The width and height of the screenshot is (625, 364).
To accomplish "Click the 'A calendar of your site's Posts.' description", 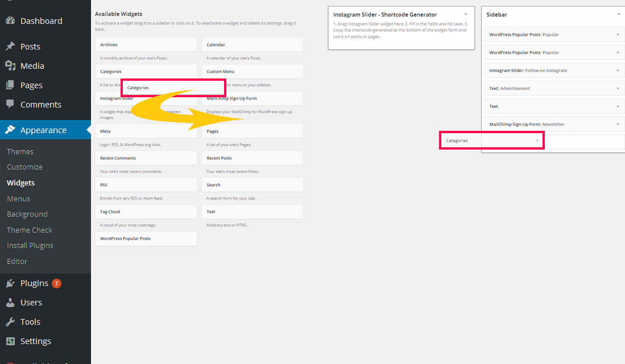I will coord(234,58).
